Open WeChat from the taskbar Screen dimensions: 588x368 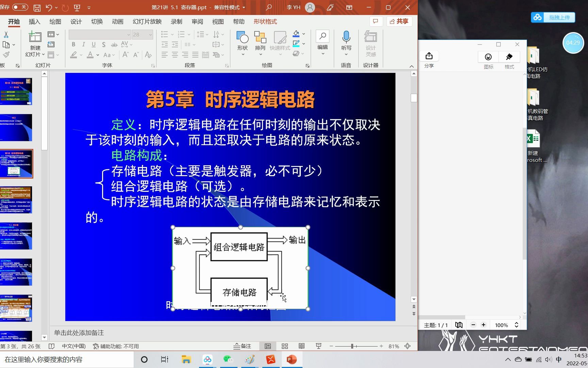pyautogui.click(x=228, y=359)
